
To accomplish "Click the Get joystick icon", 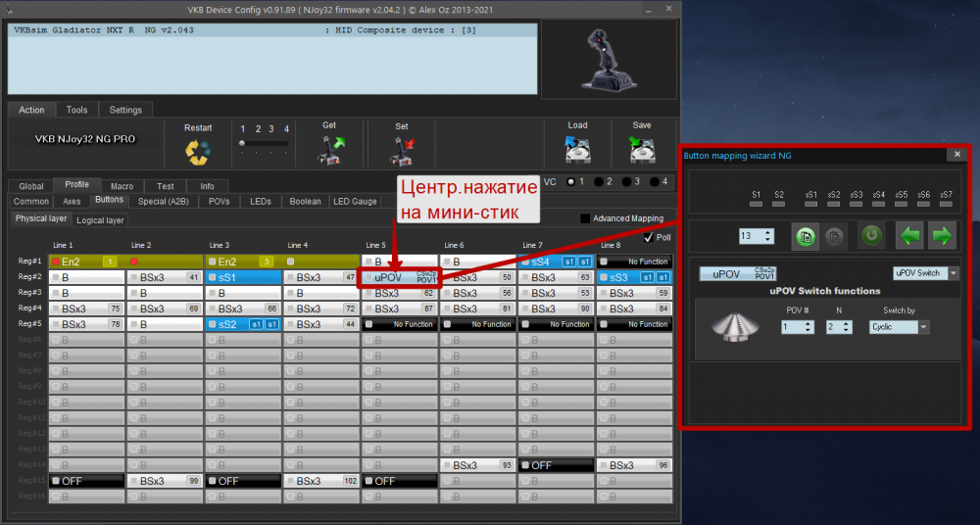I will pos(330,151).
